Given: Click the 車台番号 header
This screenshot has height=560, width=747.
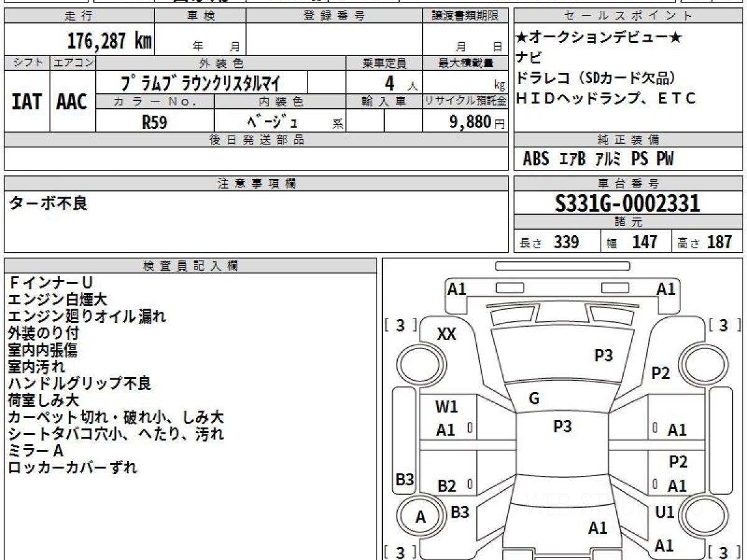Looking at the screenshot, I should [x=627, y=183].
